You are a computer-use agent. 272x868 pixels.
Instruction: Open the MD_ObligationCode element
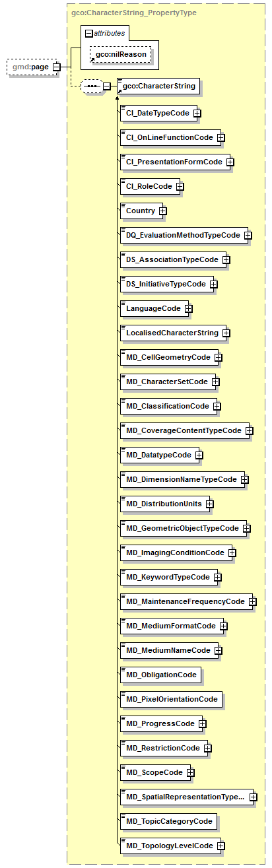click(x=160, y=675)
